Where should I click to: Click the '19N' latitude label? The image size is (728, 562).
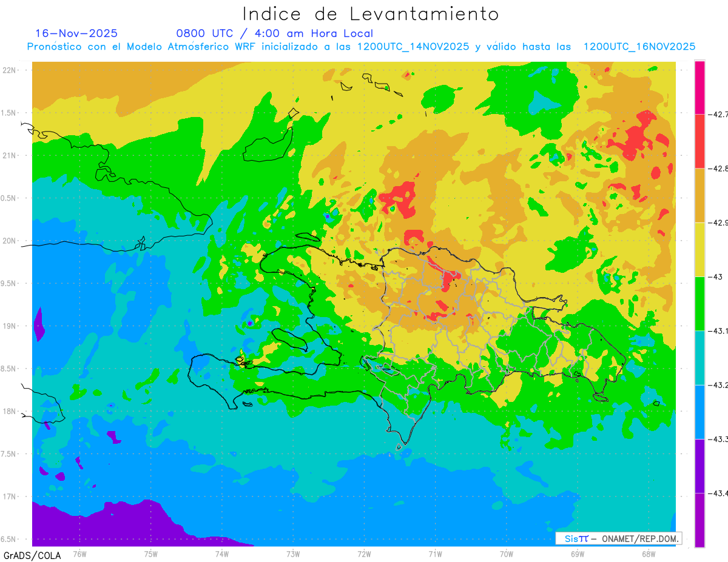(10, 326)
